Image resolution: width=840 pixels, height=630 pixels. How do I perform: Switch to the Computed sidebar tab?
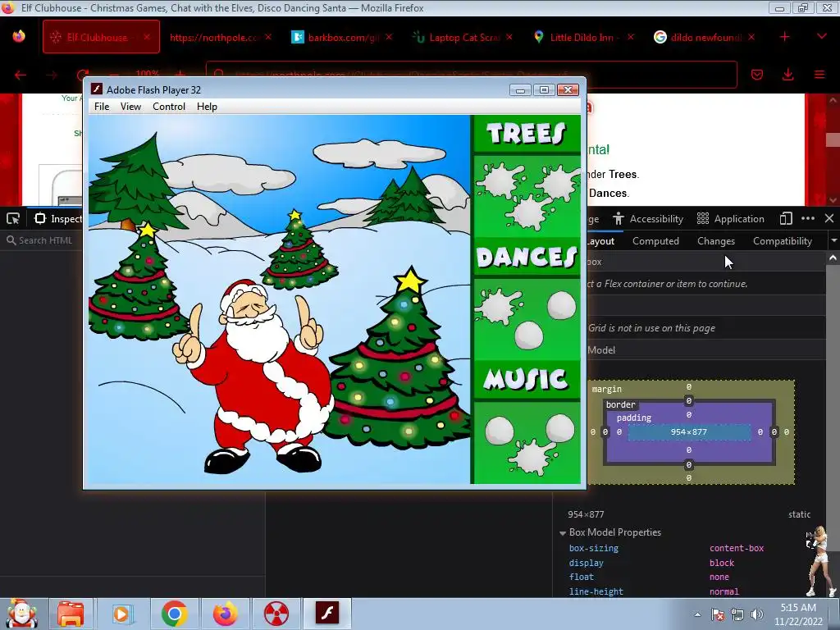click(655, 241)
